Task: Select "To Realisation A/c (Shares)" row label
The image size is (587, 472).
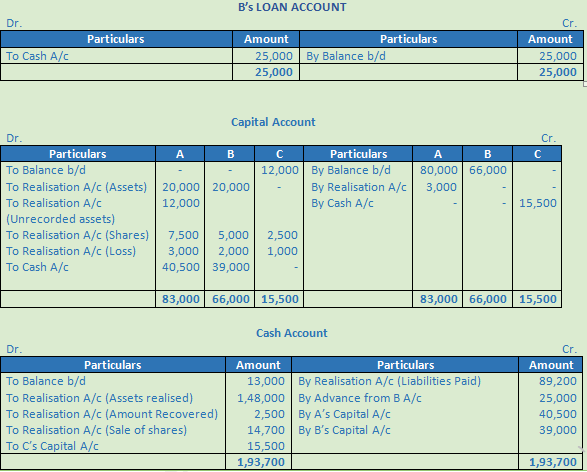Action: point(77,235)
